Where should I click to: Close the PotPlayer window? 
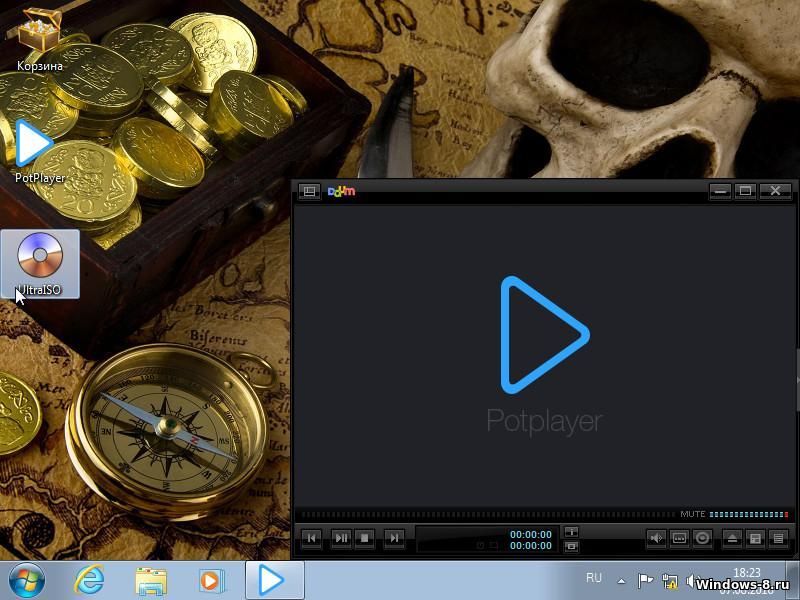pos(775,191)
